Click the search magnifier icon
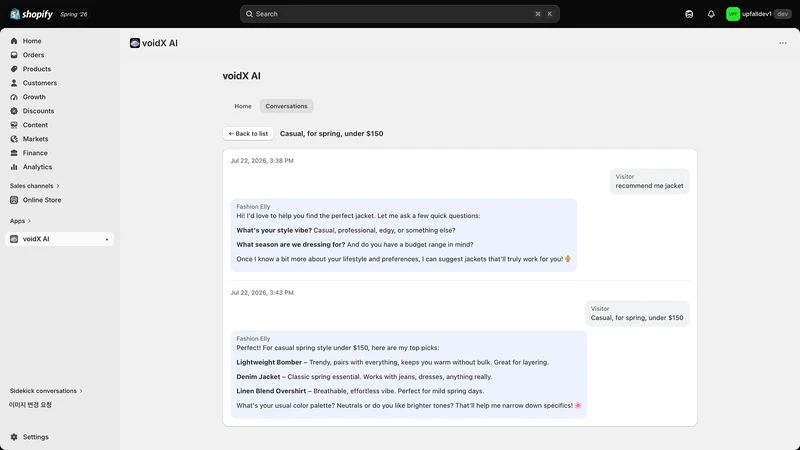Viewport: 800px width, 450px height. [x=249, y=14]
